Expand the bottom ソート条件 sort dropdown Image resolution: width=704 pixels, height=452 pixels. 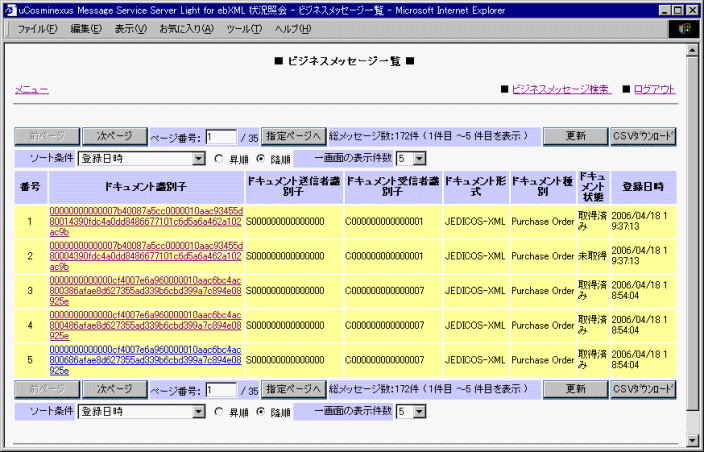click(x=198, y=411)
